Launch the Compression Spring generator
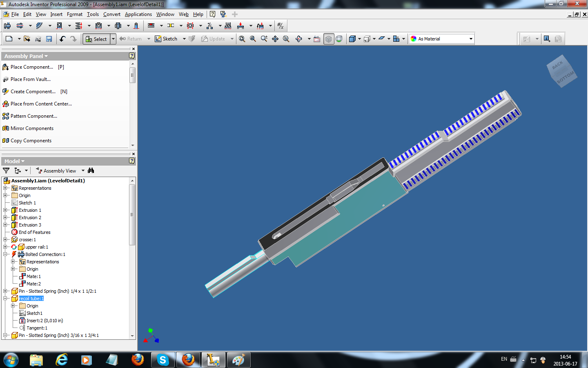The width and height of the screenshot is (588, 368). click(x=79, y=26)
